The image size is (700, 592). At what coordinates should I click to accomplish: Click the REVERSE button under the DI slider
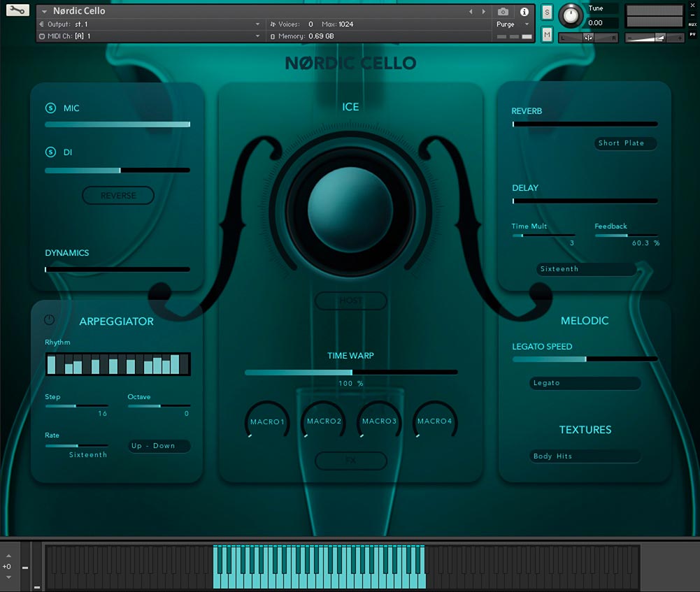pyautogui.click(x=117, y=195)
